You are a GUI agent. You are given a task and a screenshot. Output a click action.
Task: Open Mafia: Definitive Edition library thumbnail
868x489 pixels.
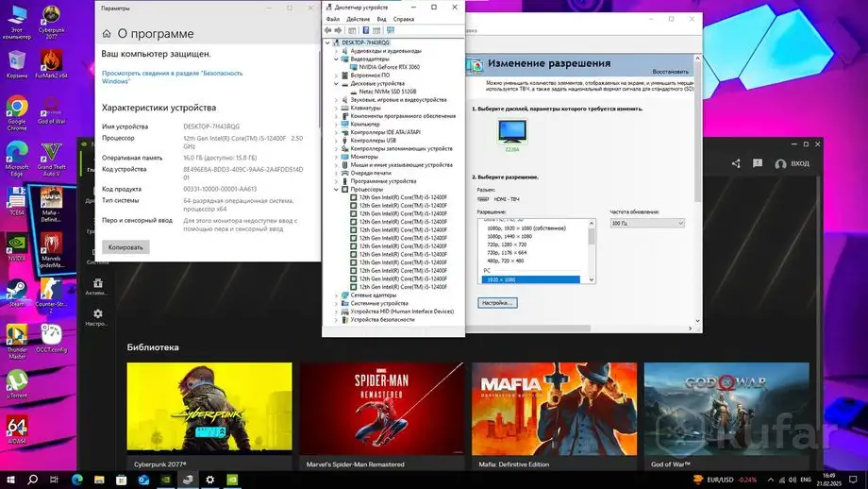click(554, 408)
